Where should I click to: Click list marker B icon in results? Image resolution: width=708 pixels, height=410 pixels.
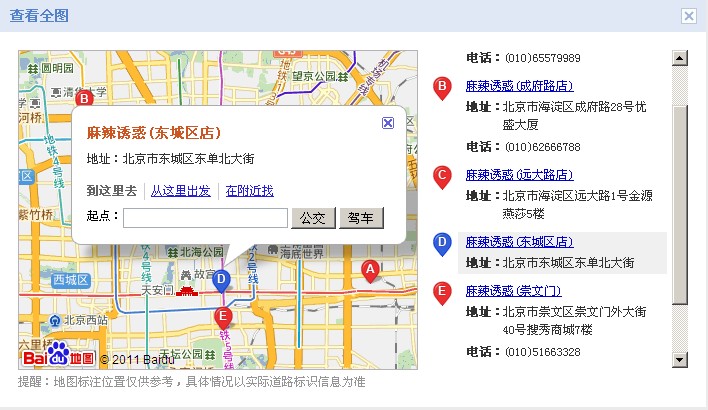(442, 88)
